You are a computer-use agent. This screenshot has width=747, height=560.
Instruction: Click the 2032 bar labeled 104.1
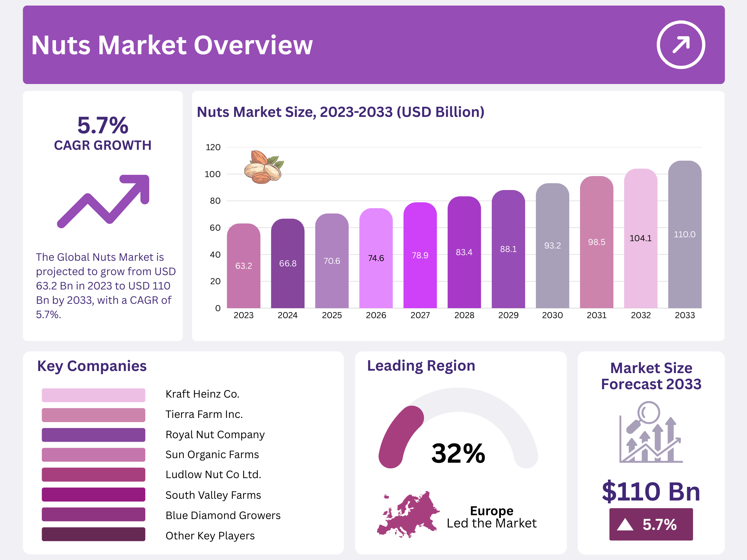(641, 238)
